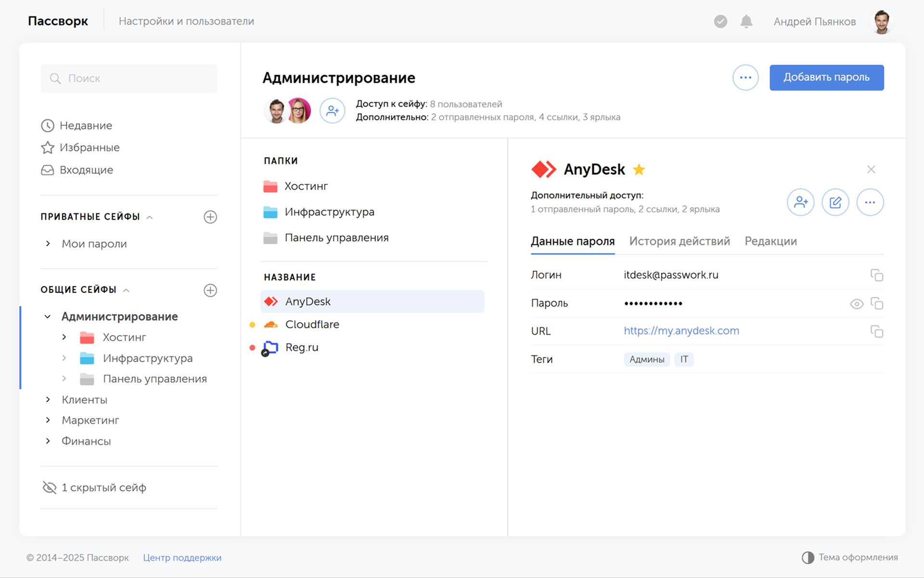This screenshot has width=924, height=578.
Task: Add a new private vault with the plus icon
Action: coord(210,217)
